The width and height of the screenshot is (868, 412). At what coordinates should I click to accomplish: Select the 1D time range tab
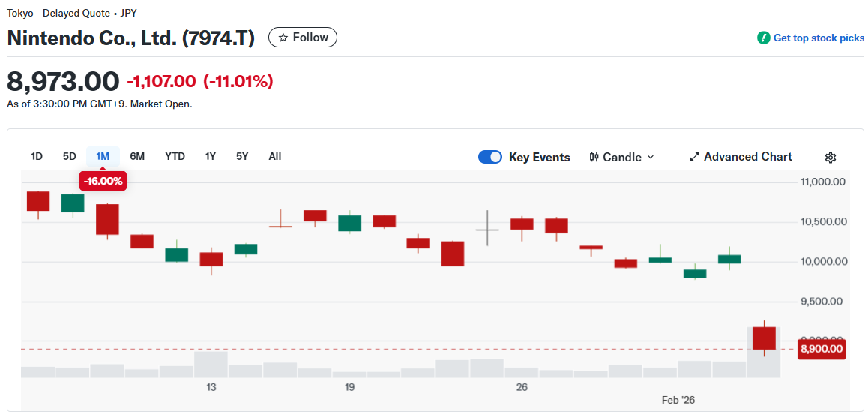(x=37, y=156)
